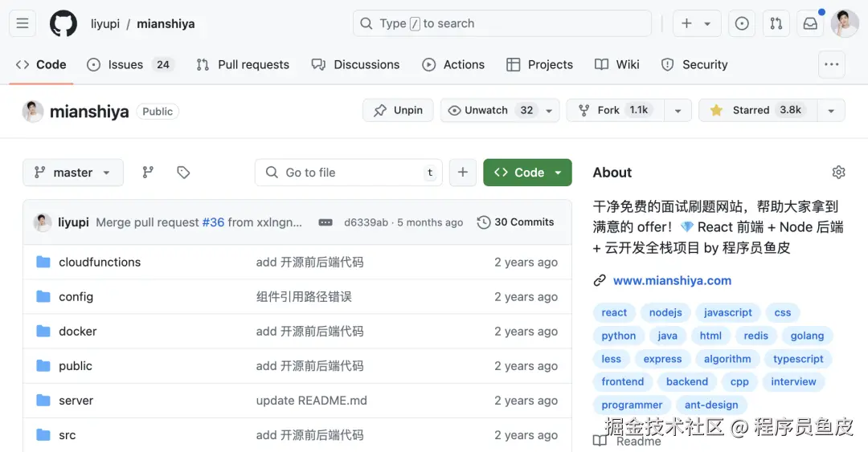The width and height of the screenshot is (868, 452).
Task: Unpin the repository
Action: [398, 110]
